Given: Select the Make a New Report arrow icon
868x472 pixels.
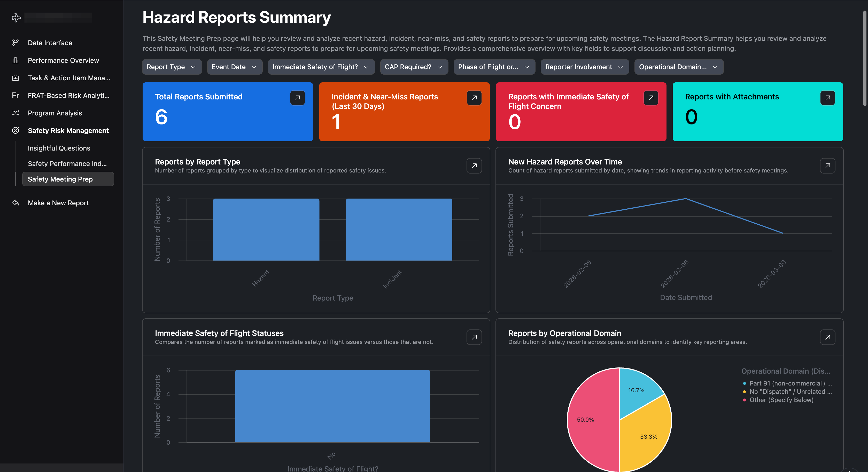Looking at the screenshot, I should point(16,202).
